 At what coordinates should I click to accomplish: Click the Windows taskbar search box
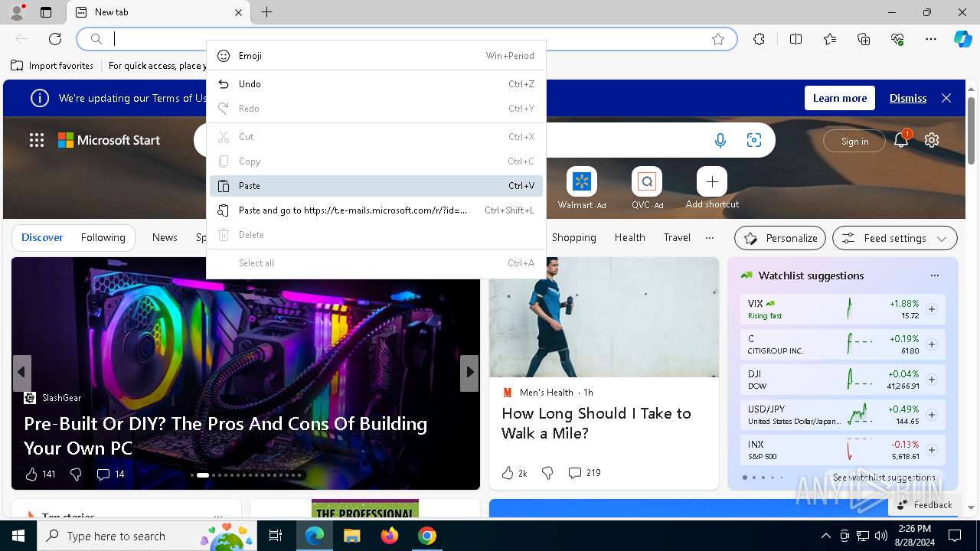(145, 536)
